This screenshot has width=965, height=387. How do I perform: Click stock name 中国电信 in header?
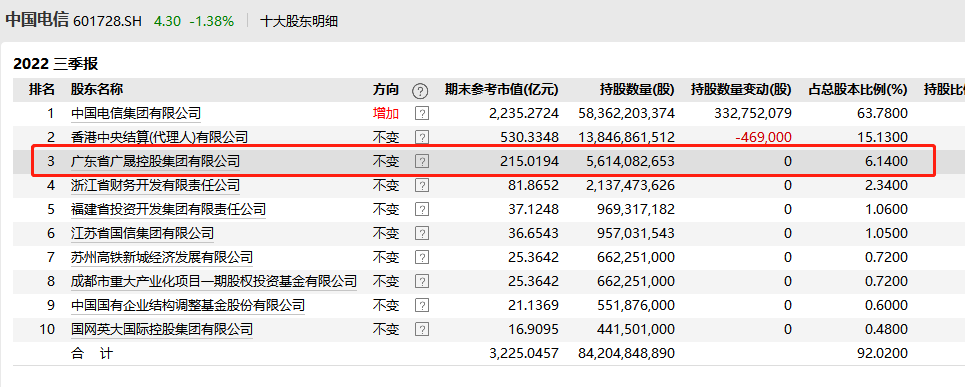(x=37, y=20)
